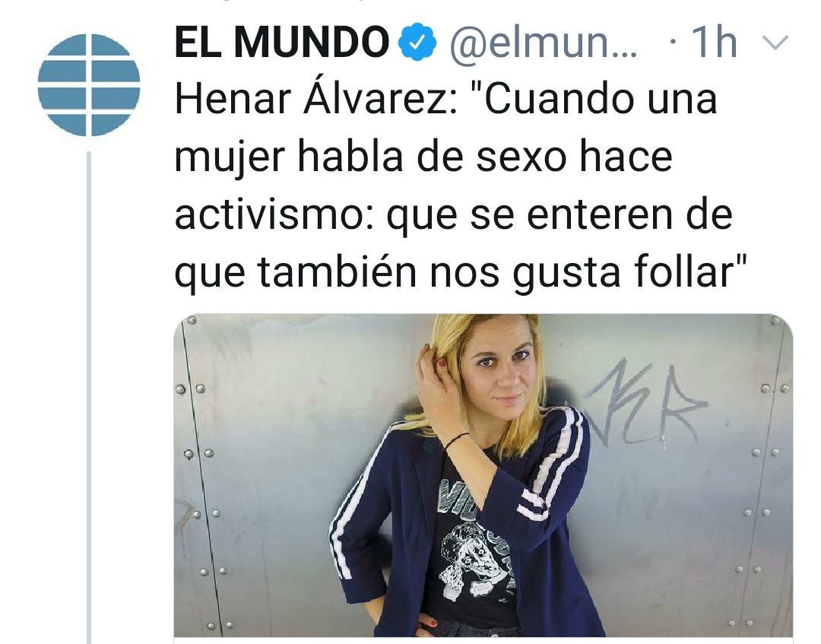Expand the tweet options chevron
This screenshot has height=644, width=821.
(x=775, y=43)
